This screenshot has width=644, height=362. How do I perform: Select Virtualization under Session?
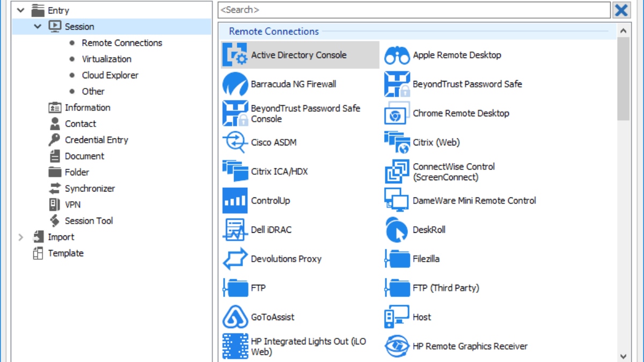click(106, 59)
